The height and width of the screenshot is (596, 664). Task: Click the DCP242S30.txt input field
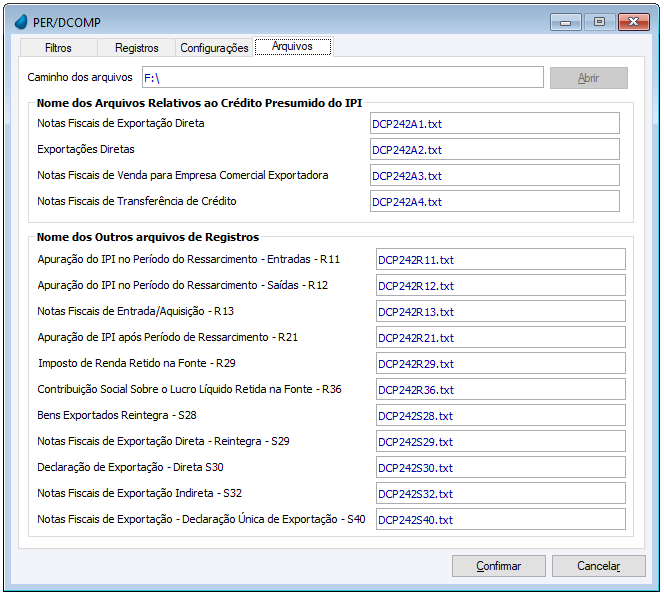[x=501, y=467]
